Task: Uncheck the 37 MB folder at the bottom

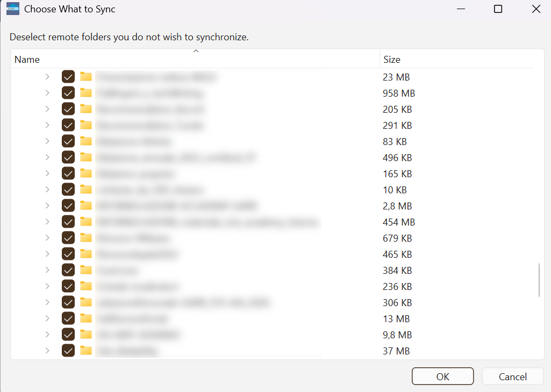Action: (x=68, y=350)
